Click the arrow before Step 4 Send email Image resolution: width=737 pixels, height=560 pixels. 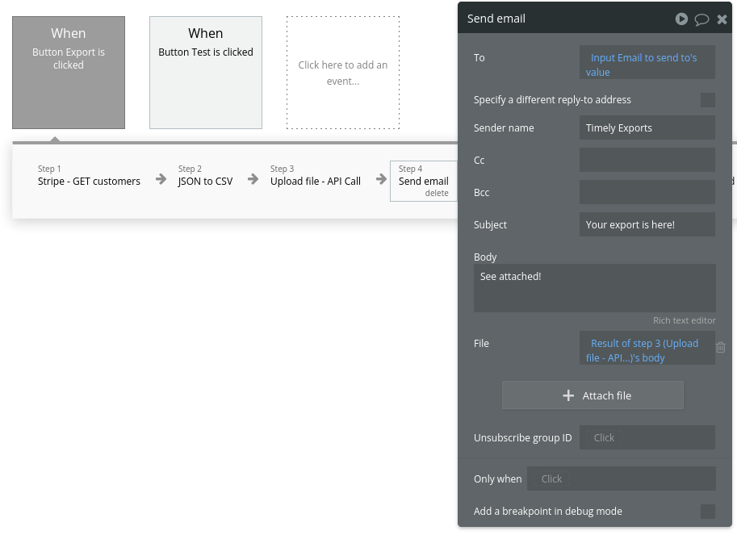click(x=381, y=179)
